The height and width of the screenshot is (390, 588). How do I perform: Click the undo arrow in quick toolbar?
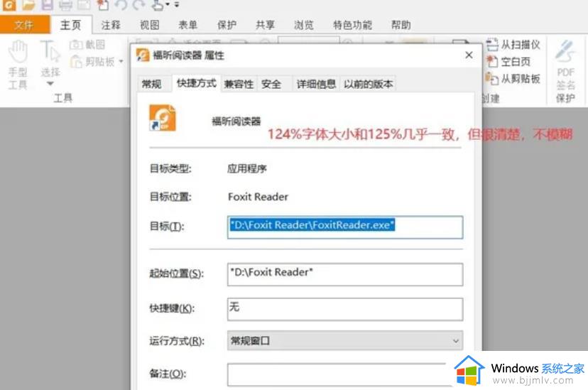(x=121, y=5)
